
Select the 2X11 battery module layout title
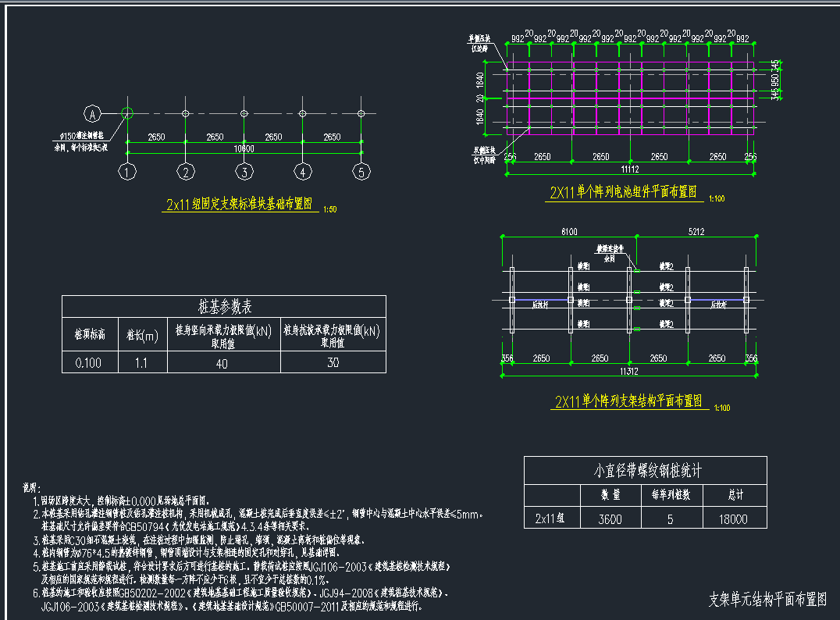tap(625, 192)
